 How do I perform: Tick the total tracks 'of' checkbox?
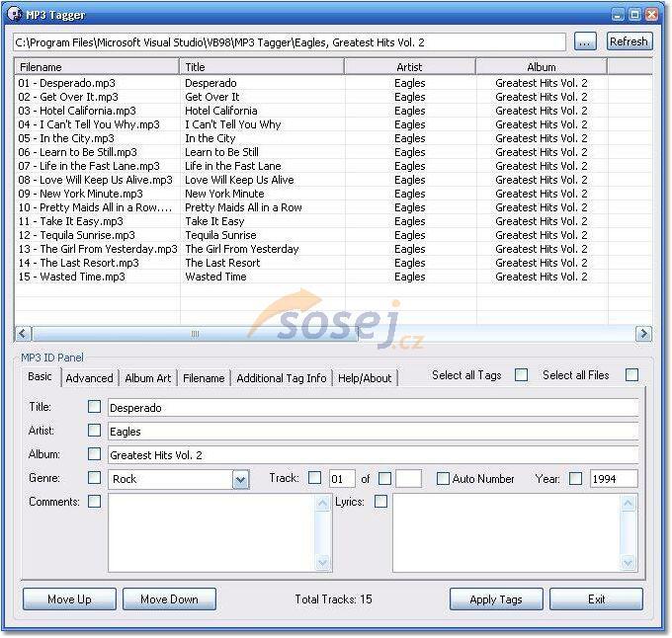tap(384, 478)
